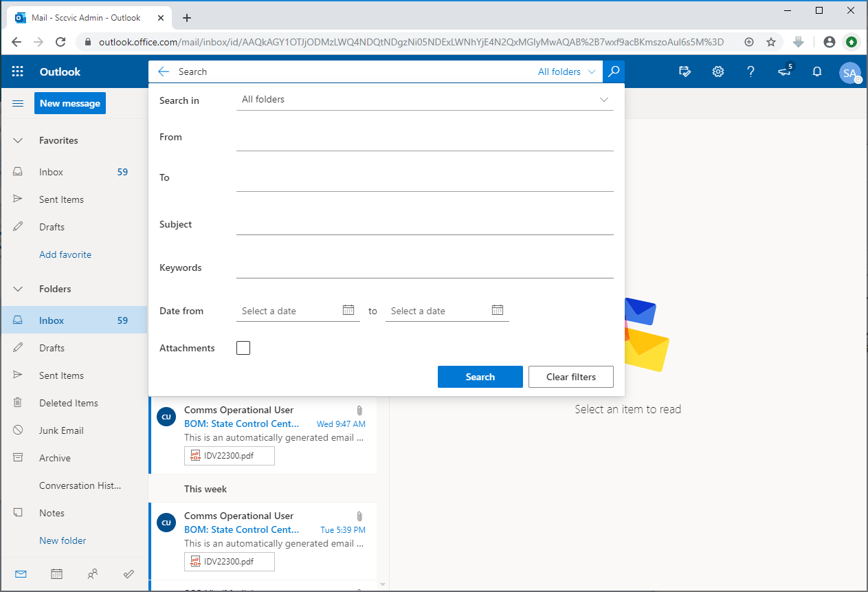Expand the Search in All folders dropdown
Viewport: 868px width, 592px height.
pos(425,100)
